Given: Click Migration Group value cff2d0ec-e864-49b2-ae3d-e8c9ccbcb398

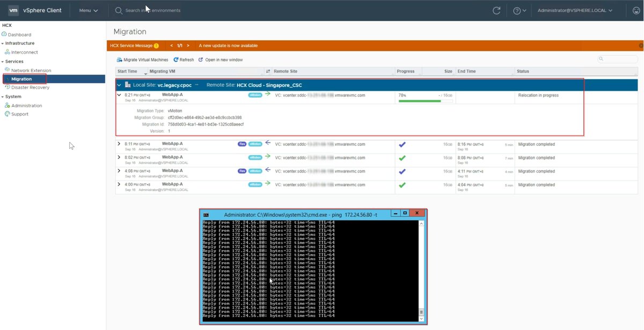Looking at the screenshot, I should click(204, 117).
